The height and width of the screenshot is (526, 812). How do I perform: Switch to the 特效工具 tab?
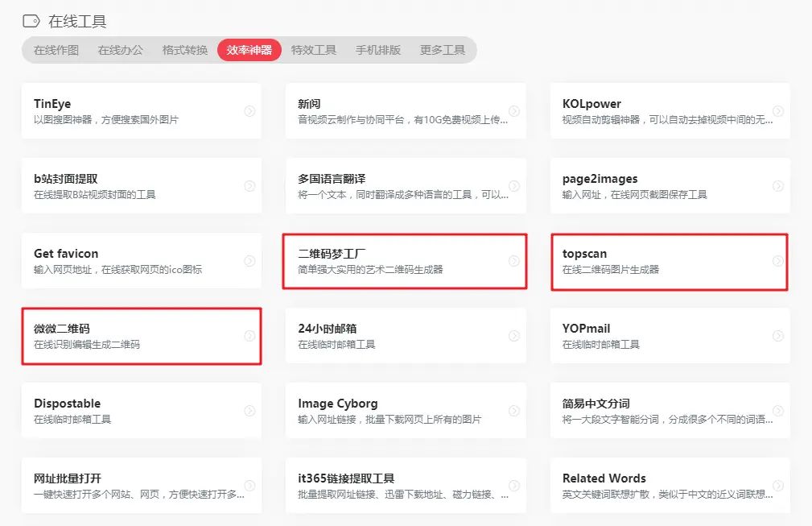(313, 49)
